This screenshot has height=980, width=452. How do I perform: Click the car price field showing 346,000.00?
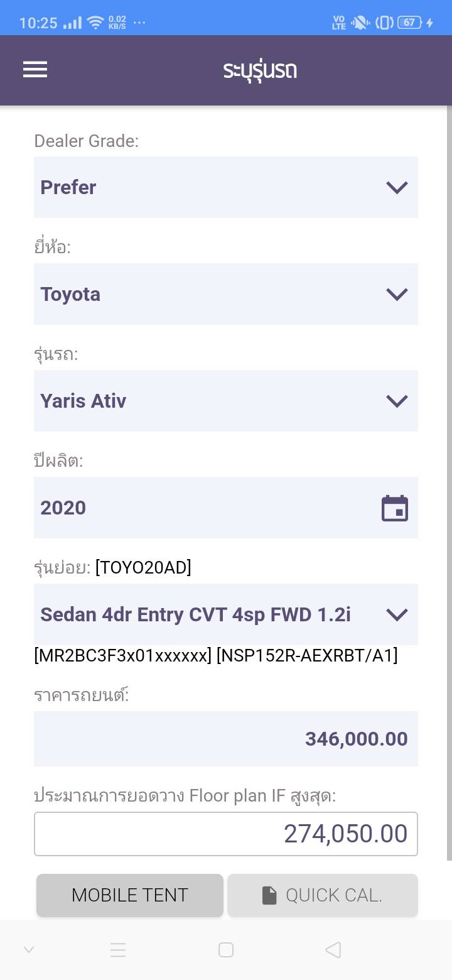point(226,739)
